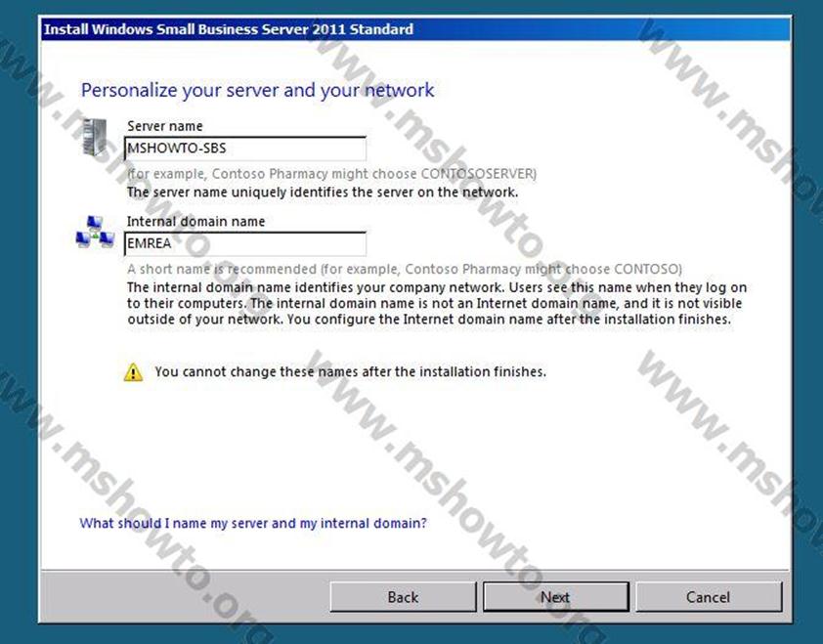Screen dimensions: 823x644
Task: Click the Internal domain name label
Action: tap(195, 222)
